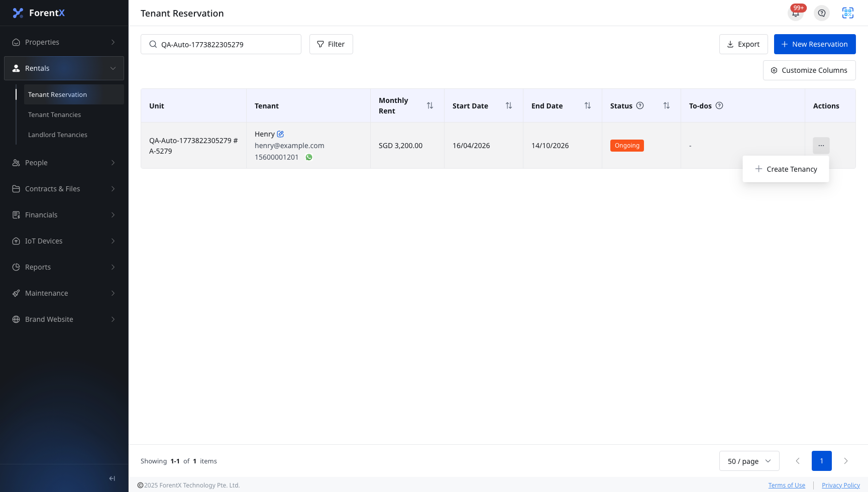Click the ForentX logo
The image size is (868, 492).
pyautogui.click(x=39, y=13)
